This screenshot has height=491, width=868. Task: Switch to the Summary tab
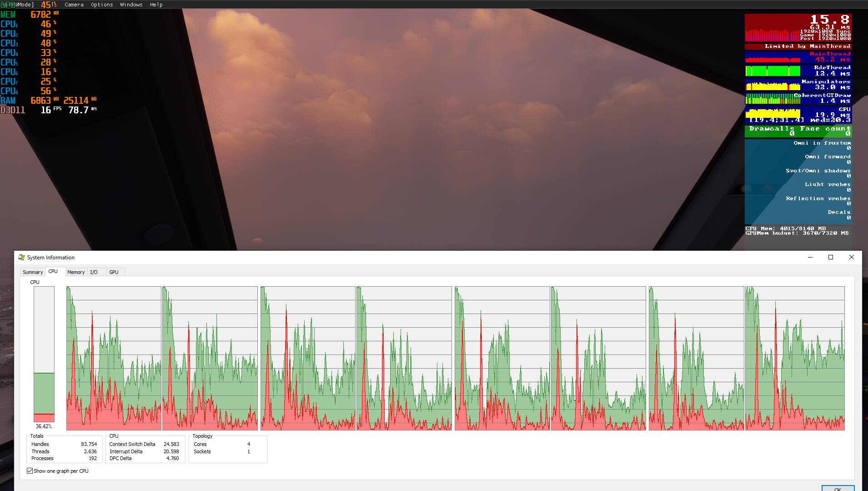pyautogui.click(x=33, y=272)
